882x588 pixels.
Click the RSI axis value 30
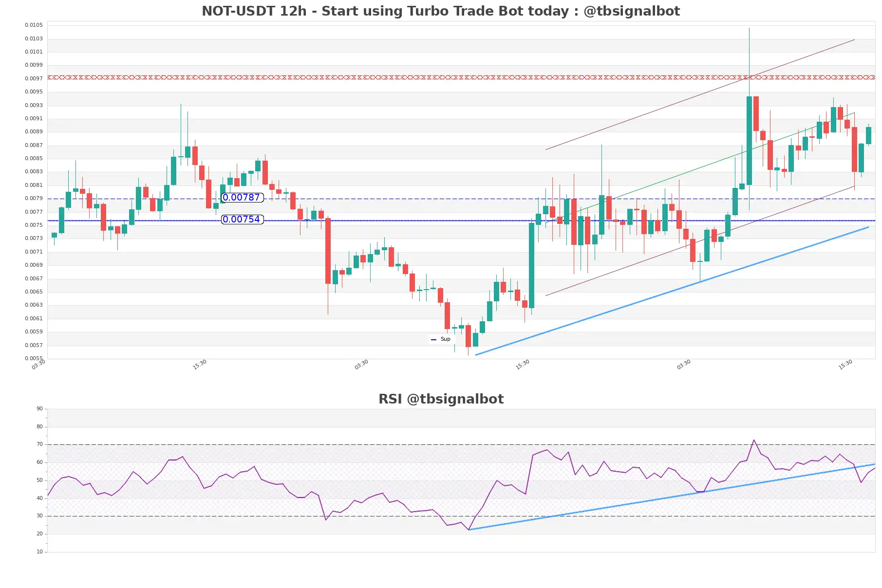pyautogui.click(x=39, y=515)
